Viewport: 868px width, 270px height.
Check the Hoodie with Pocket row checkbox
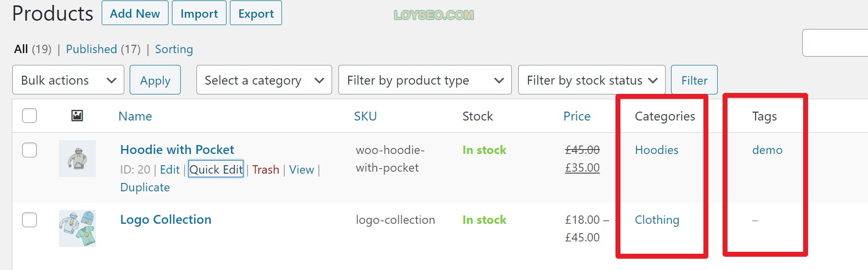tap(29, 150)
